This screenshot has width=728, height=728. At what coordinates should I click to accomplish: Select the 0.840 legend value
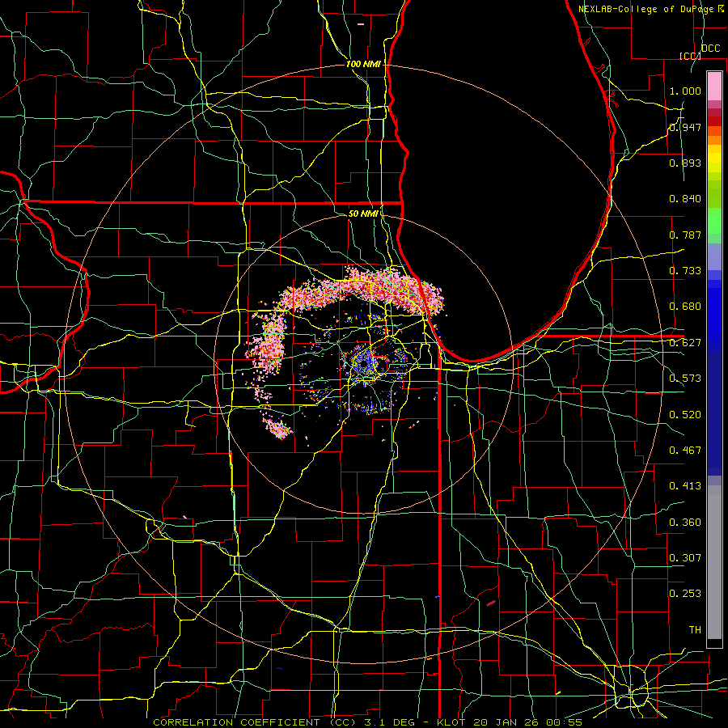(685, 199)
